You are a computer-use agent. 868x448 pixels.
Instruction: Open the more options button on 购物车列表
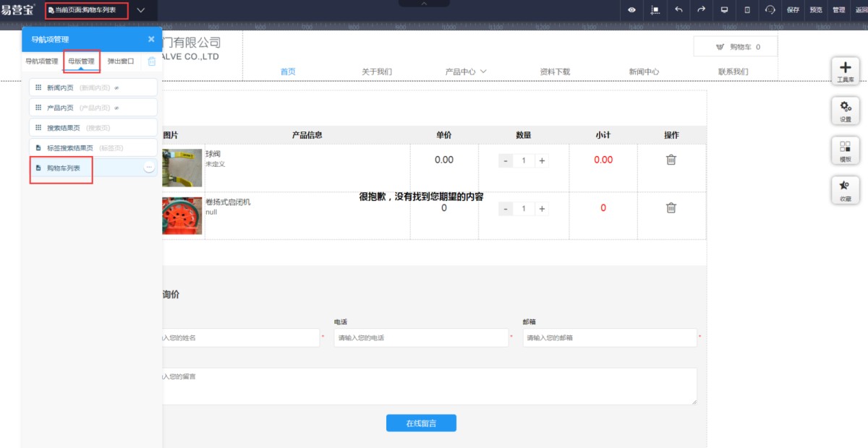click(x=149, y=167)
